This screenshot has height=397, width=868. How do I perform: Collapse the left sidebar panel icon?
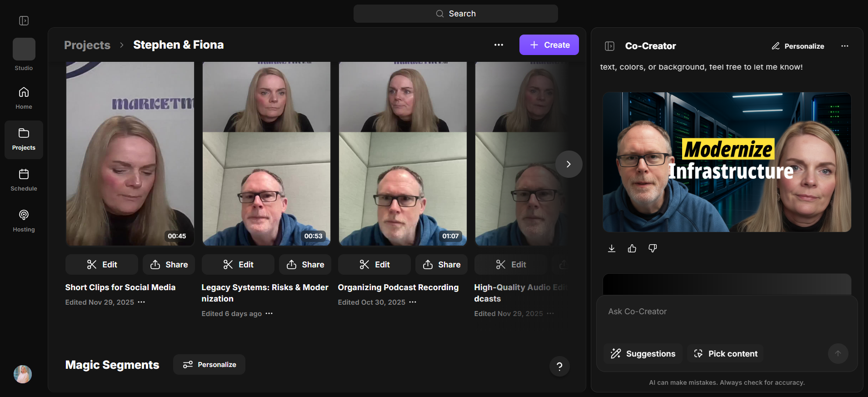pos(24,21)
